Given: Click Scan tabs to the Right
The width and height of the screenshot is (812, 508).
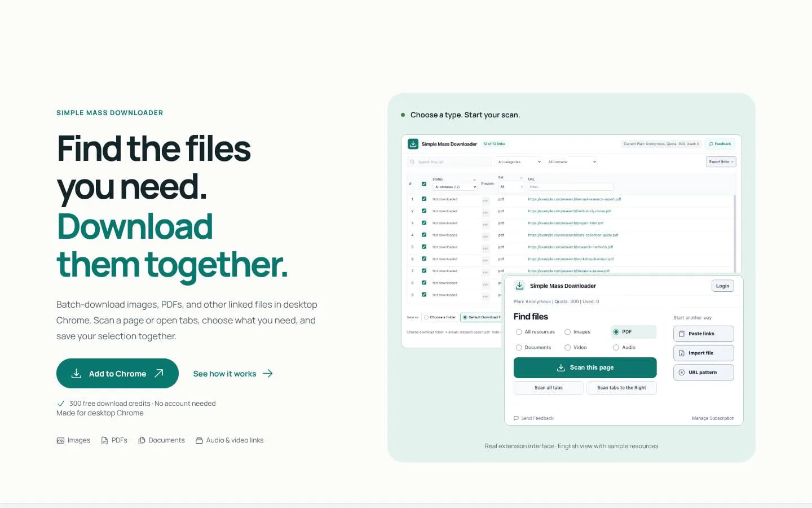Looking at the screenshot, I should click(x=621, y=388).
